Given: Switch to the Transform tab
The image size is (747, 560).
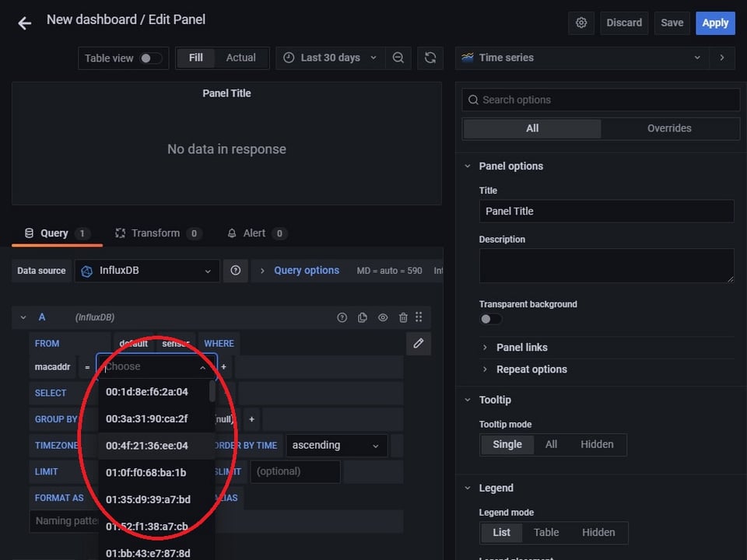Looking at the screenshot, I should 155,233.
